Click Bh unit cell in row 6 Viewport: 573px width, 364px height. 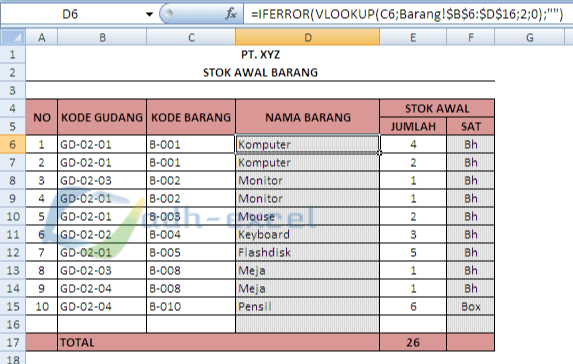[471, 144]
